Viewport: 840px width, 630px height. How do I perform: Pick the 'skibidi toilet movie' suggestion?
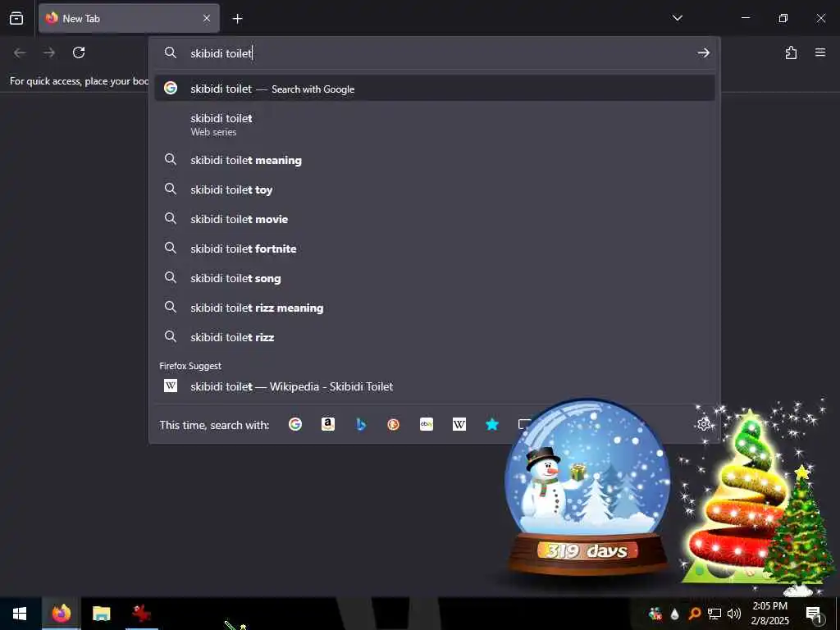(435, 218)
